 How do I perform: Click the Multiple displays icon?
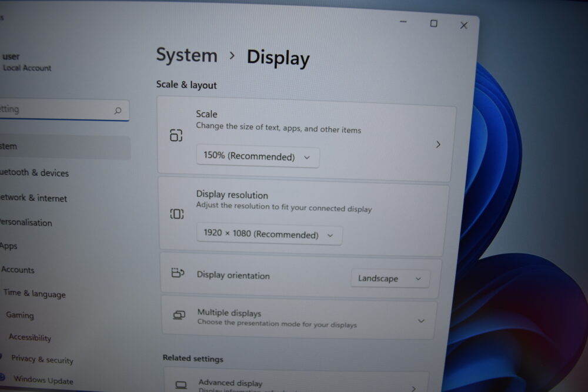pyautogui.click(x=179, y=315)
